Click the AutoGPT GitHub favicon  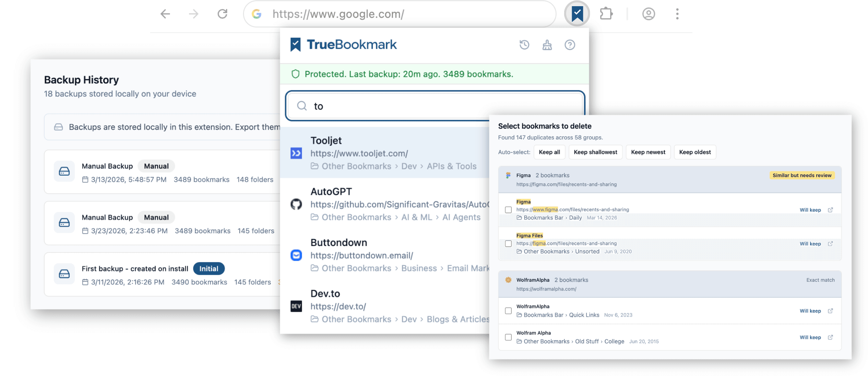[x=296, y=204]
